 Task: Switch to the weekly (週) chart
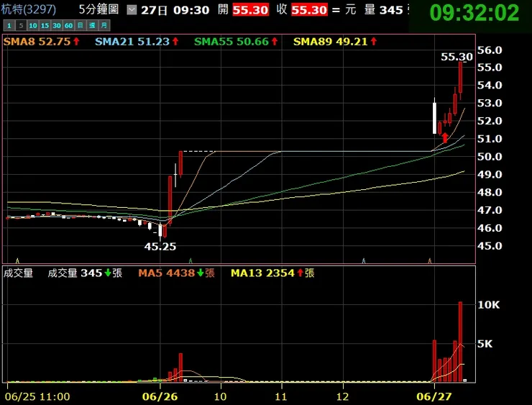coord(92,25)
